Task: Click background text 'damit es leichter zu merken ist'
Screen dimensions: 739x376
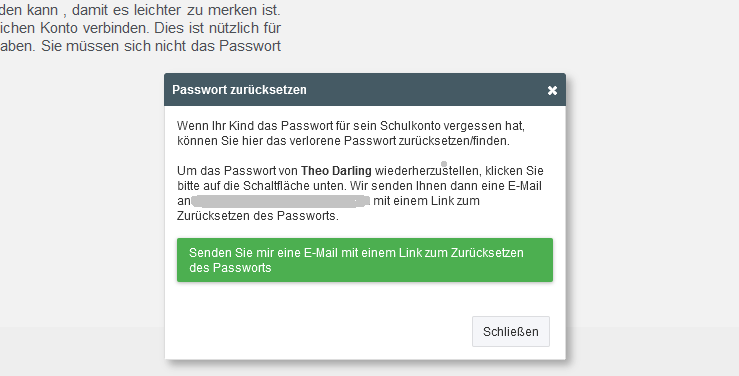Action: (x=176, y=10)
